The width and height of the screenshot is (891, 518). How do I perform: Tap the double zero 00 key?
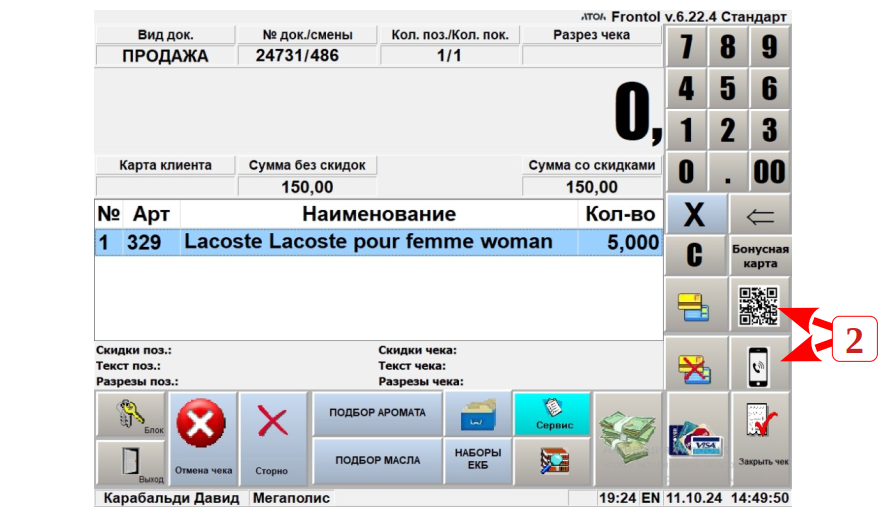point(769,172)
